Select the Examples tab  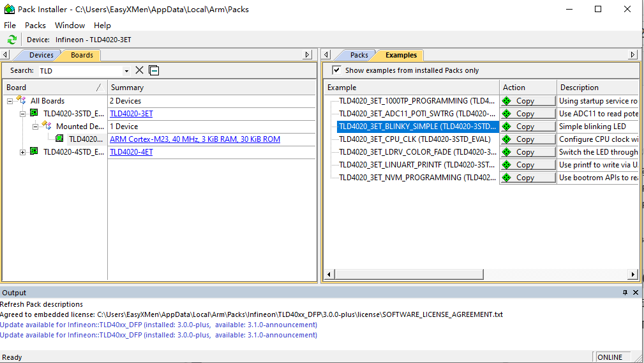pyautogui.click(x=401, y=55)
